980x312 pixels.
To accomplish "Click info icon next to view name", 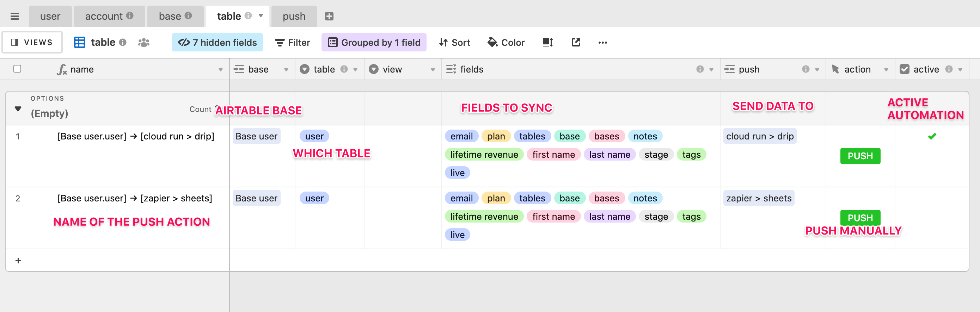I will pos(123,42).
